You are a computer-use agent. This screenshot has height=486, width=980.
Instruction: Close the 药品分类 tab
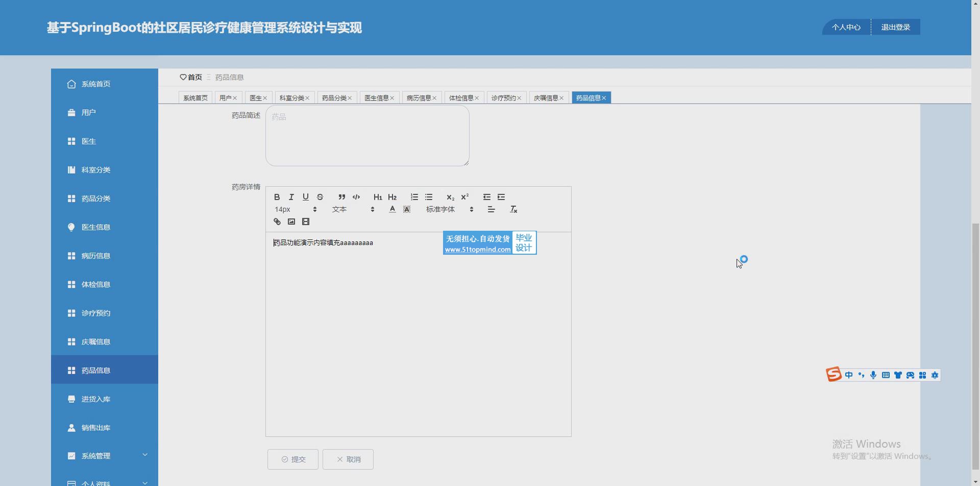pos(350,98)
